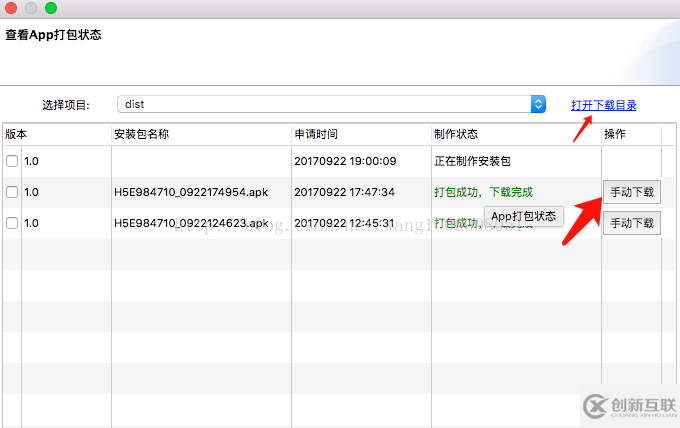Click the 打包成功，下载完成 status in the second row
This screenshot has width=680, height=428.
click(483, 192)
